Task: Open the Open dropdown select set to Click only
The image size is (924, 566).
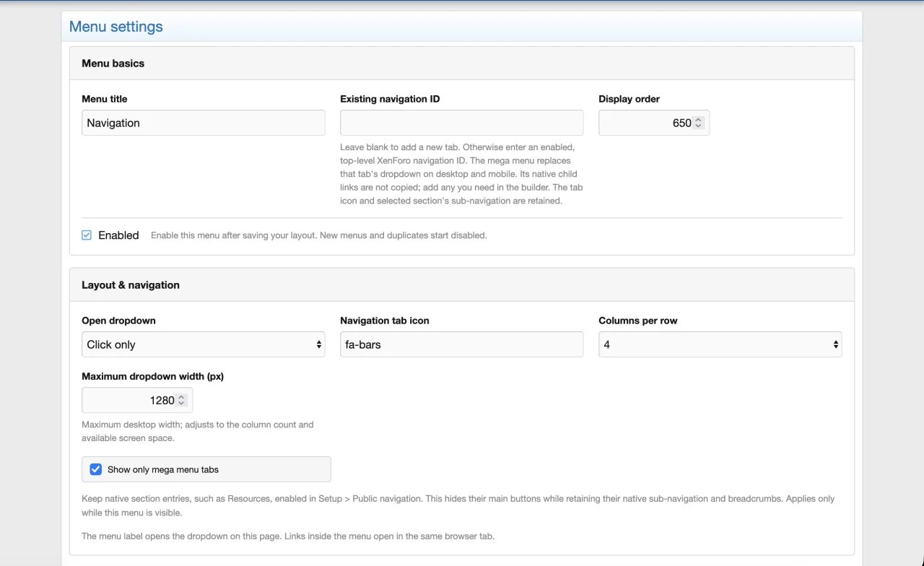Action: (204, 344)
